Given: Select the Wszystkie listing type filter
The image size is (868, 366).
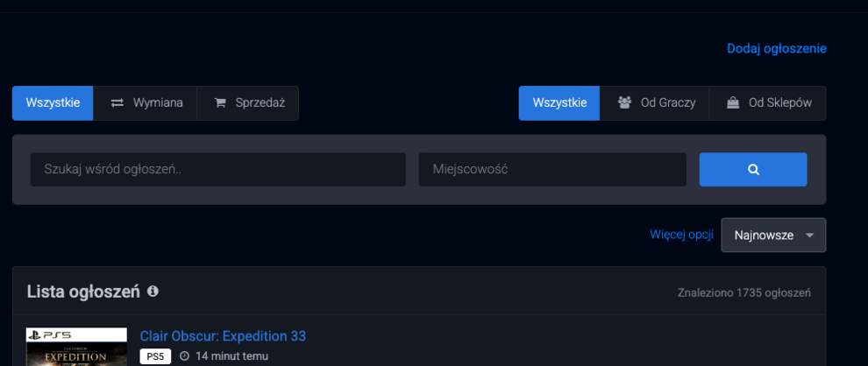Looking at the screenshot, I should (53, 103).
